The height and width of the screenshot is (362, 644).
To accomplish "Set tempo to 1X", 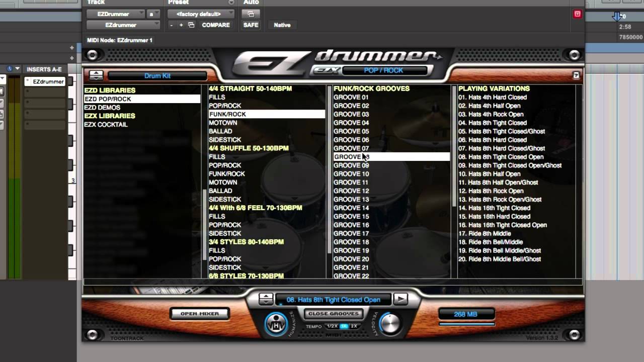I will (344, 326).
